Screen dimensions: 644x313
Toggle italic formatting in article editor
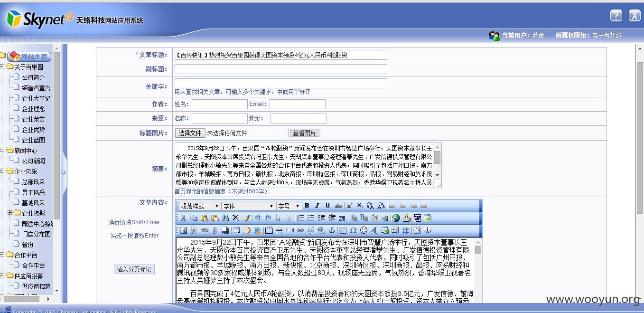click(x=317, y=206)
